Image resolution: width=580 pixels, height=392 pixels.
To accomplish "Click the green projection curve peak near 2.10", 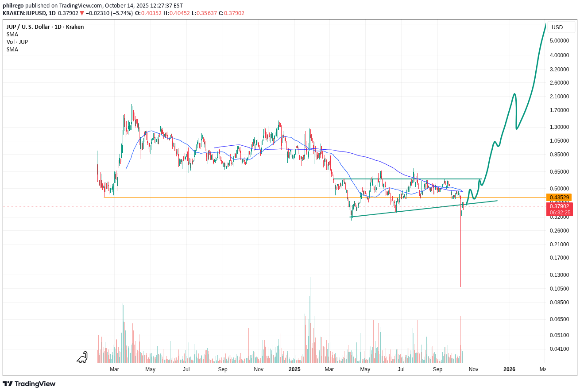I will coord(514,94).
